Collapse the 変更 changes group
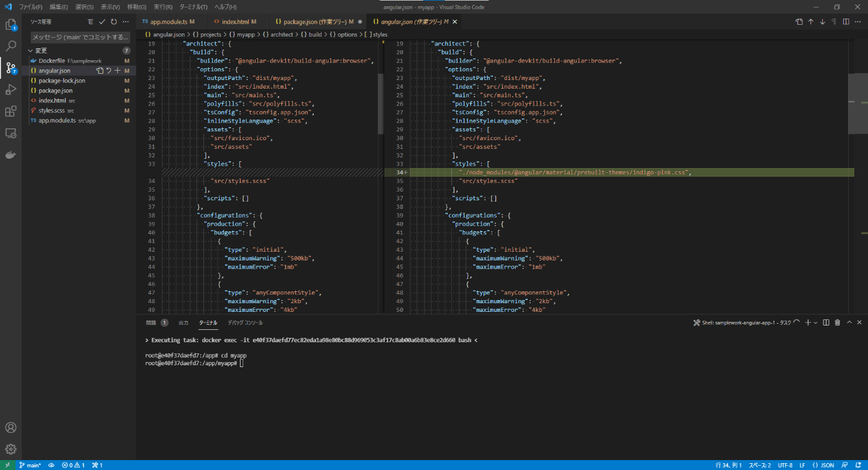This screenshot has width=868, height=470. pos(79,50)
